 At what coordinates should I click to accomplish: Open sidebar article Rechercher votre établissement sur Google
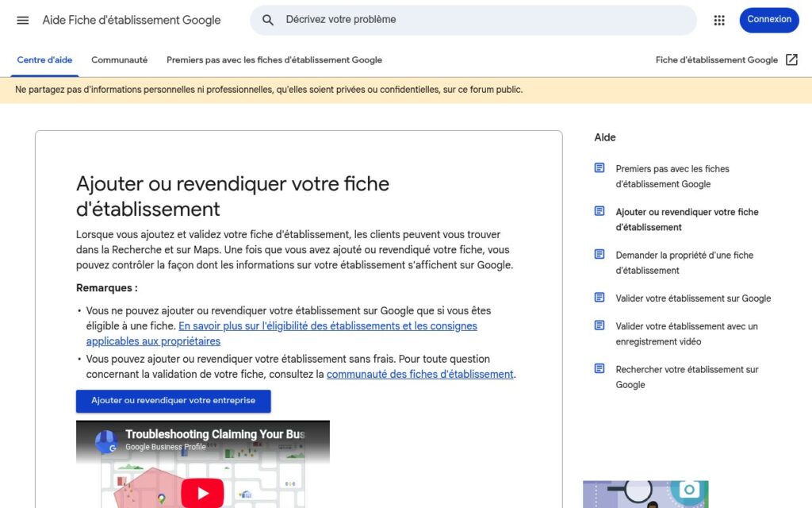point(687,377)
